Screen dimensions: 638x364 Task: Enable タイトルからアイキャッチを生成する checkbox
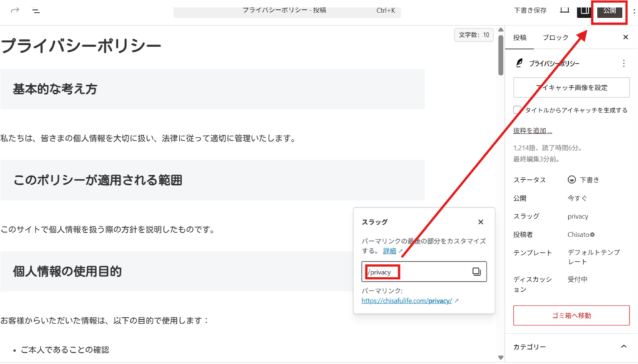point(517,110)
